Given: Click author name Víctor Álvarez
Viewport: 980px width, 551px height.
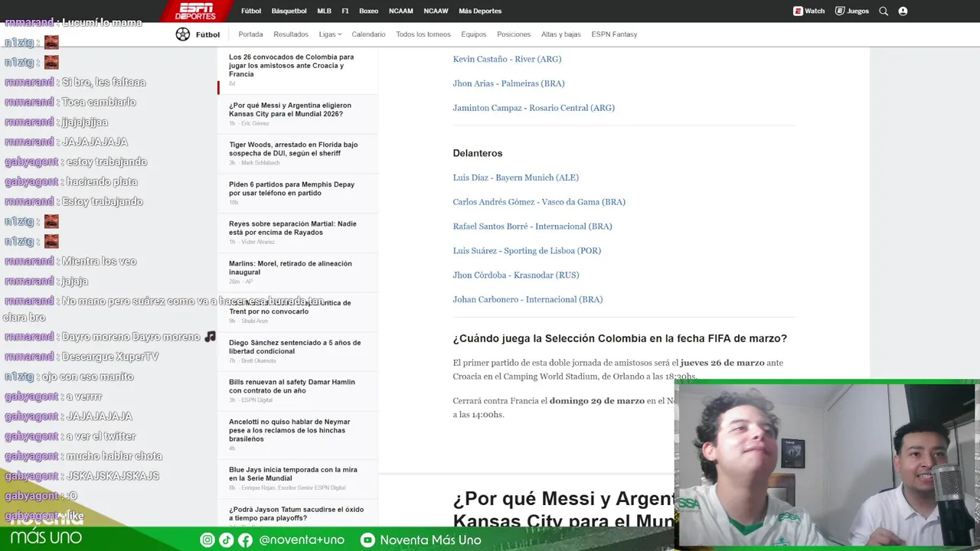Looking at the screenshot, I should click(x=258, y=242).
